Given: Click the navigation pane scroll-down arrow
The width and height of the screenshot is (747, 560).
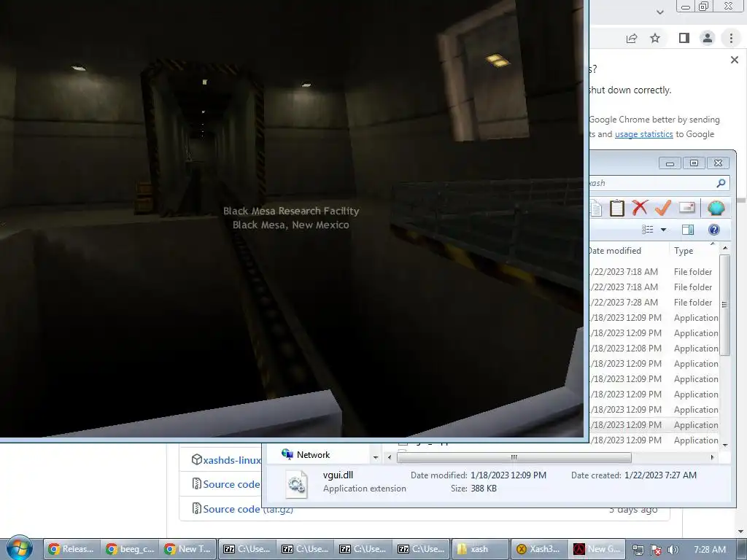Looking at the screenshot, I should point(376,457).
